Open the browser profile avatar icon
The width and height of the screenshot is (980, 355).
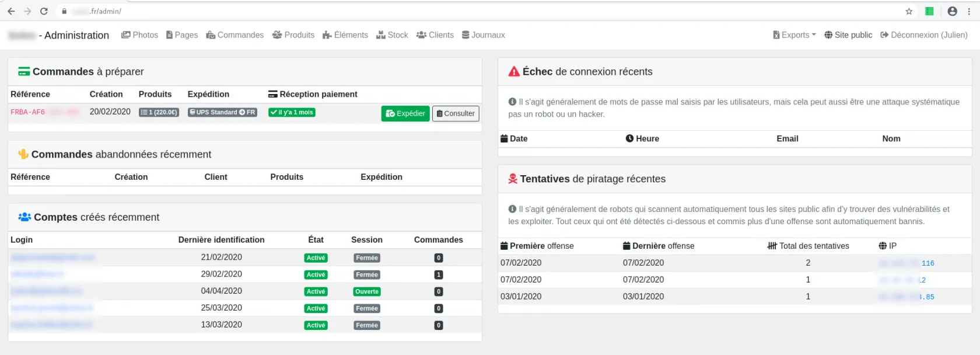coord(953,11)
